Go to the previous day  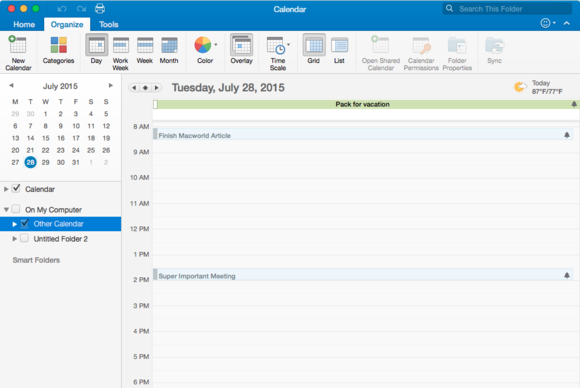point(134,88)
